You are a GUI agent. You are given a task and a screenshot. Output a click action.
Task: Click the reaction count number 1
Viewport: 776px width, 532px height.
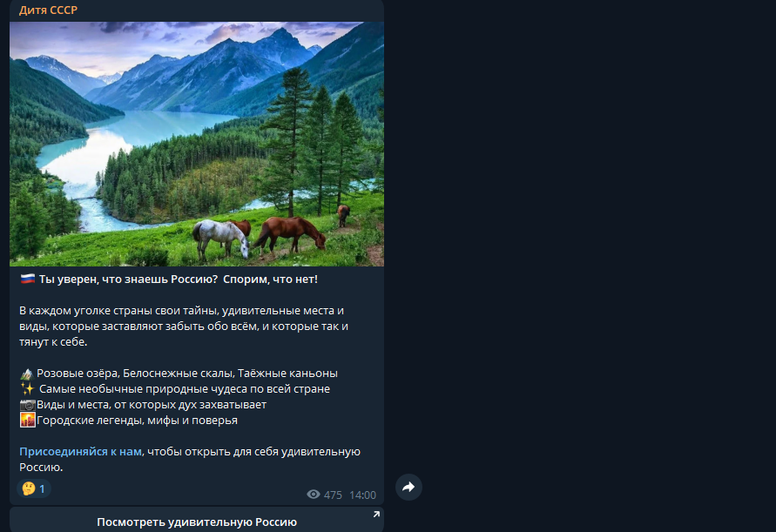tap(42, 489)
